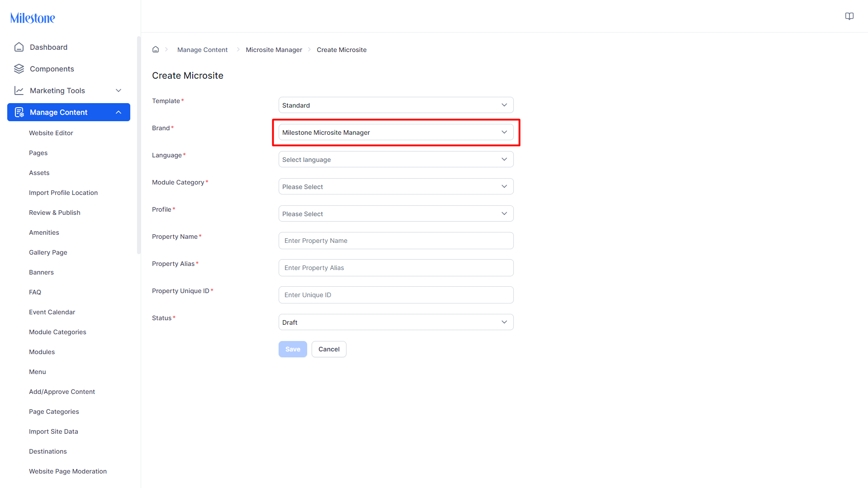
Task: Click the Milestone logo
Action: pos(33,18)
